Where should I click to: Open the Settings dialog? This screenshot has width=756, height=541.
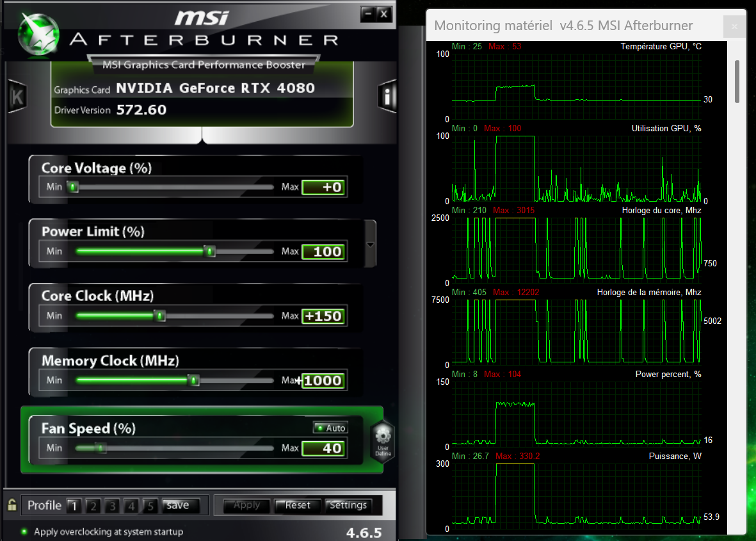click(348, 505)
